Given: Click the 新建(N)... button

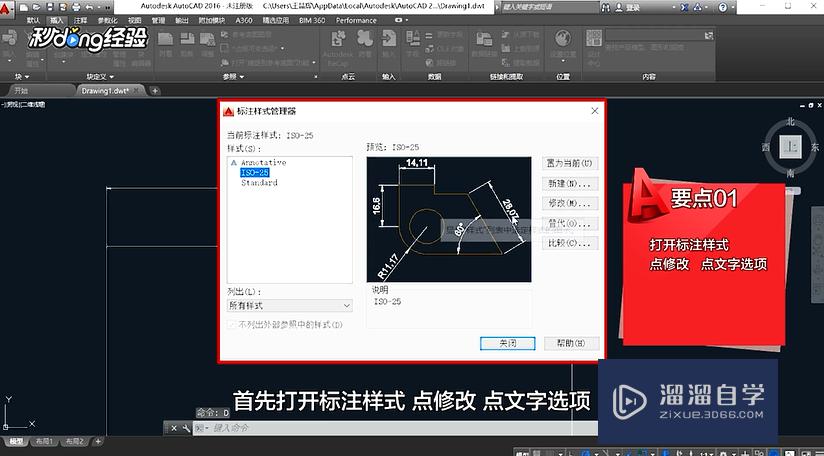Looking at the screenshot, I should (570, 183).
